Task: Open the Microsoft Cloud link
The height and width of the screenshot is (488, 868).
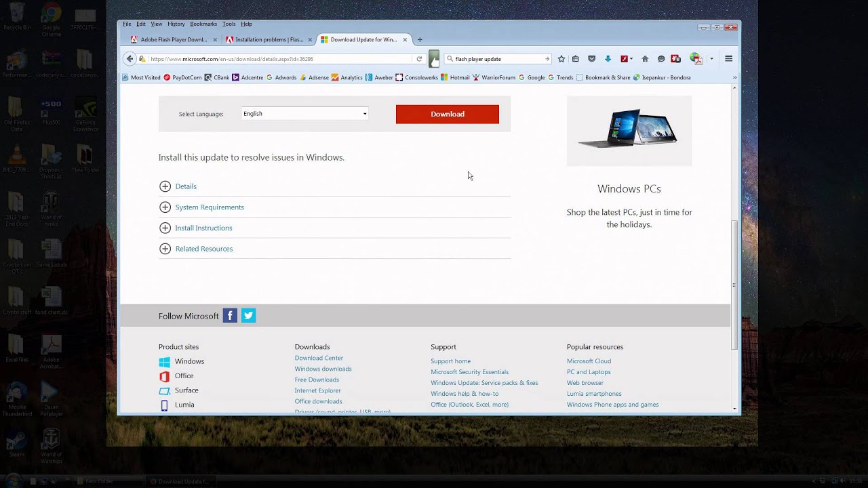Action: point(589,361)
